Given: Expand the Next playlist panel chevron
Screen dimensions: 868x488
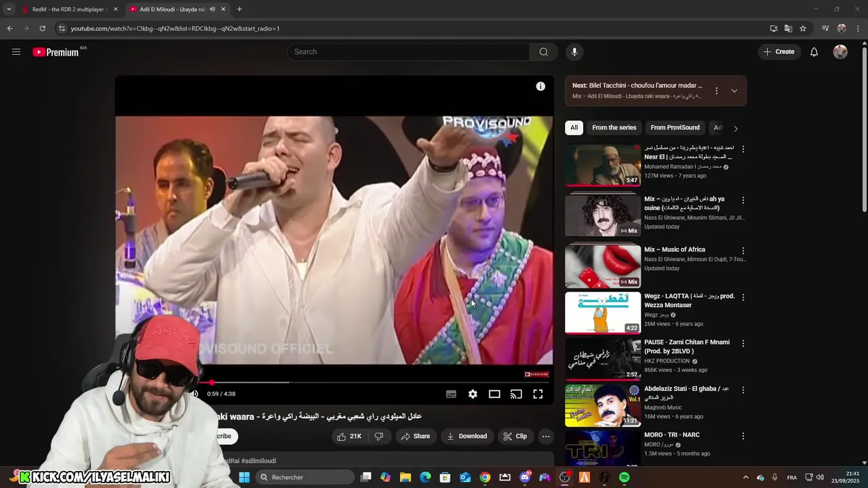Looking at the screenshot, I should tap(734, 91).
